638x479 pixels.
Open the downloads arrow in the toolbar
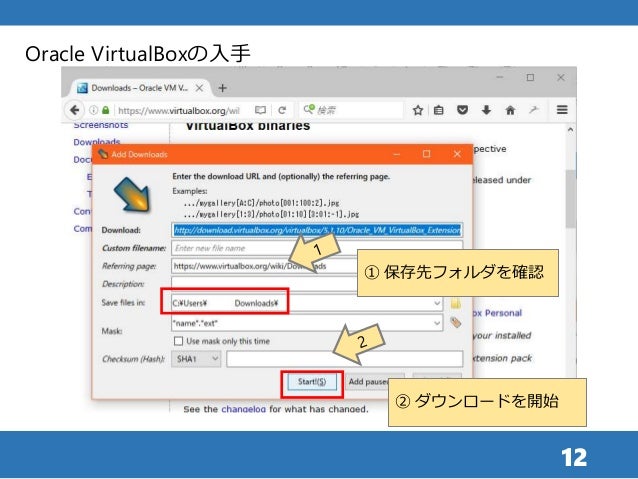486,110
